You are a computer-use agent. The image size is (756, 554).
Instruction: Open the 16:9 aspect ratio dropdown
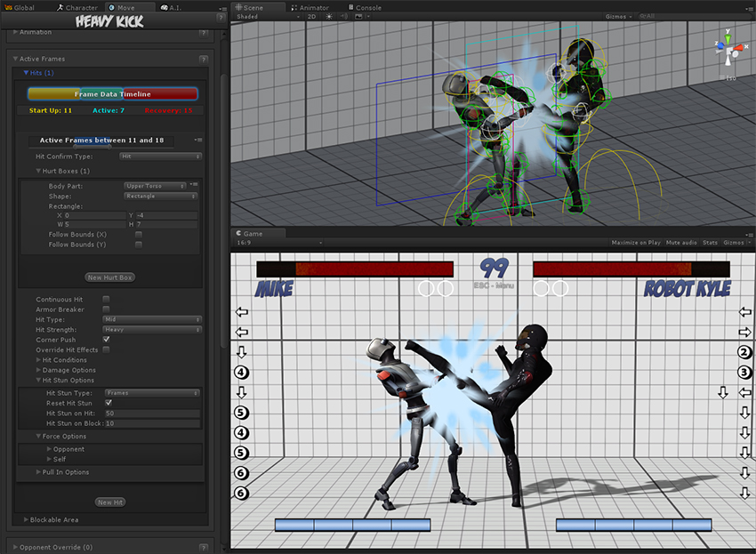(278, 243)
